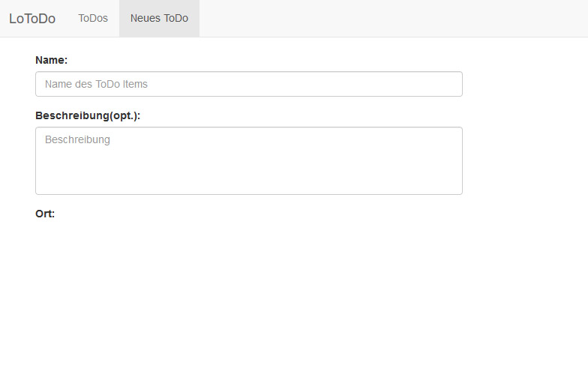Click the ToDos navigation link
The width and height of the screenshot is (588, 383).
93,18
